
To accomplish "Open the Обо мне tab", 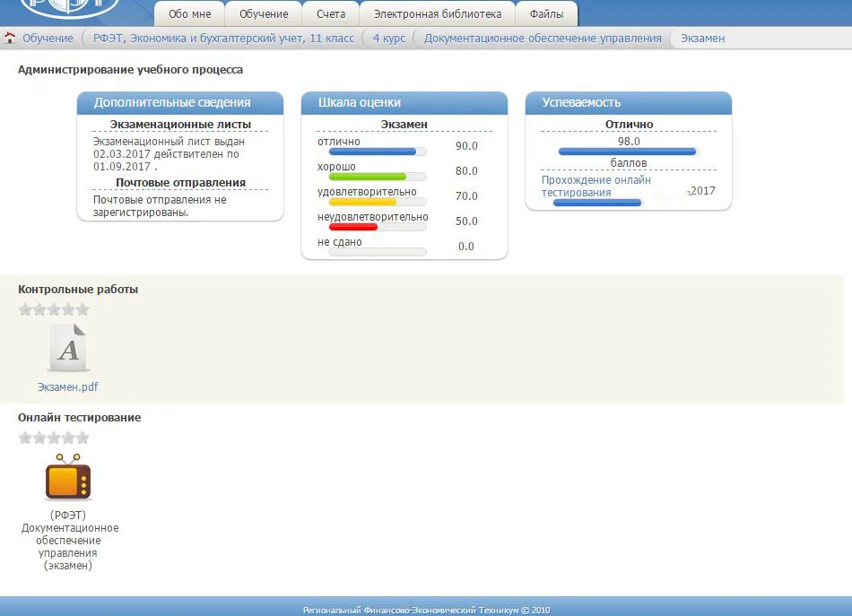I will tap(189, 14).
